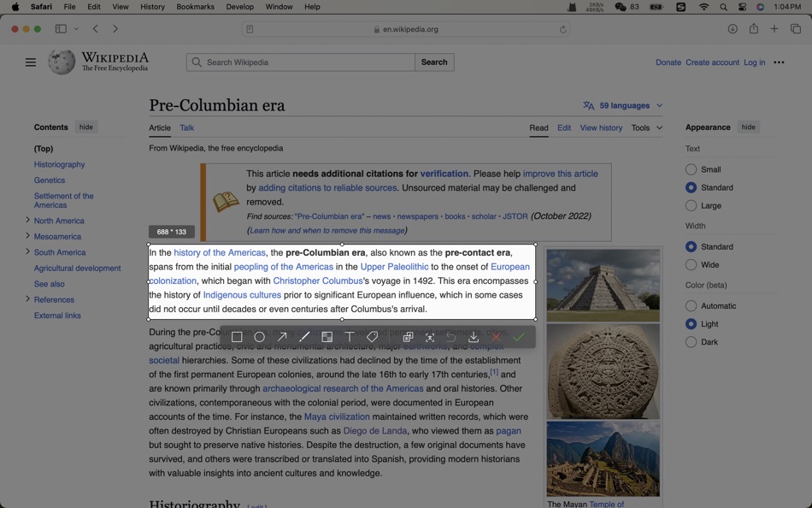
Task: Open Control Center in menu bar
Action: [742, 7]
